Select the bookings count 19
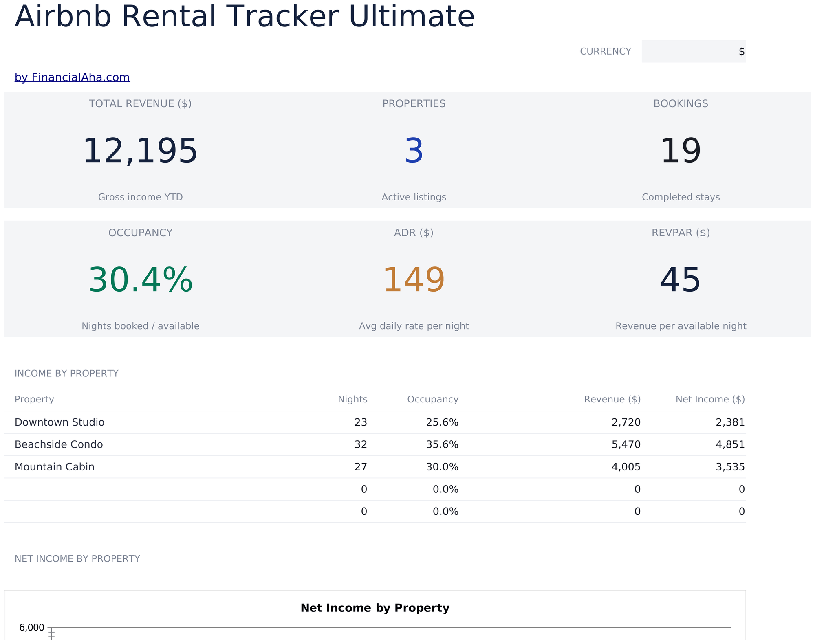Viewport: 815px width, 644px height. click(681, 151)
